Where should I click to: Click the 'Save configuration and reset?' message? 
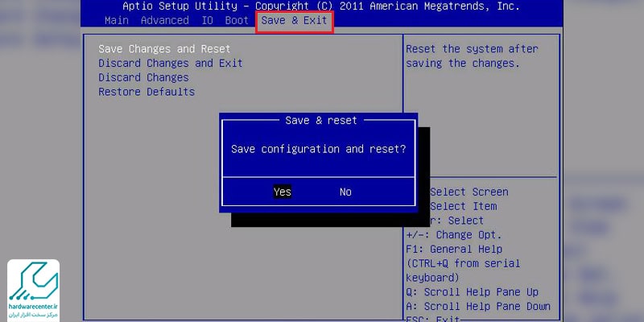tap(319, 149)
